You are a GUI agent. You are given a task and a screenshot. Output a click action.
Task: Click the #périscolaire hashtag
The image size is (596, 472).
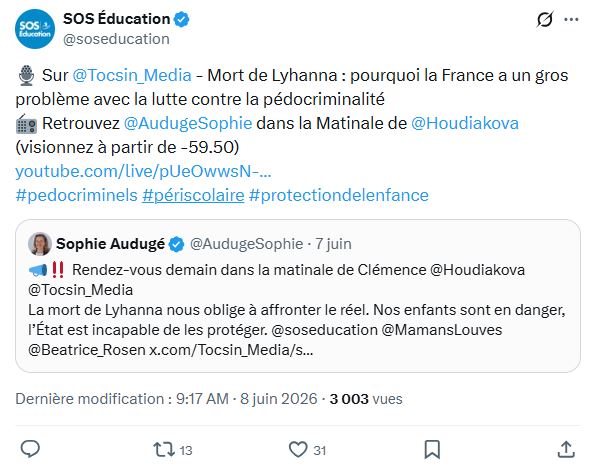pyautogui.click(x=193, y=195)
